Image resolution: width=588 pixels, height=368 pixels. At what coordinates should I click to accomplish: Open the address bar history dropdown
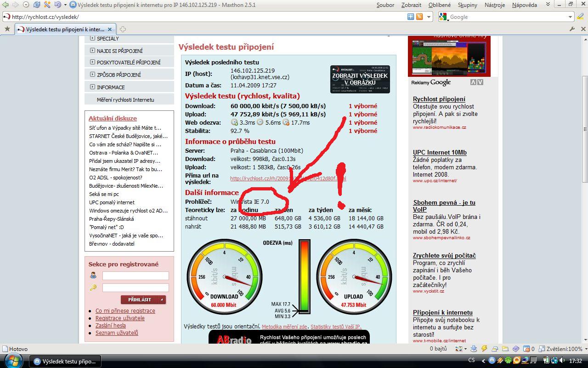429,17
